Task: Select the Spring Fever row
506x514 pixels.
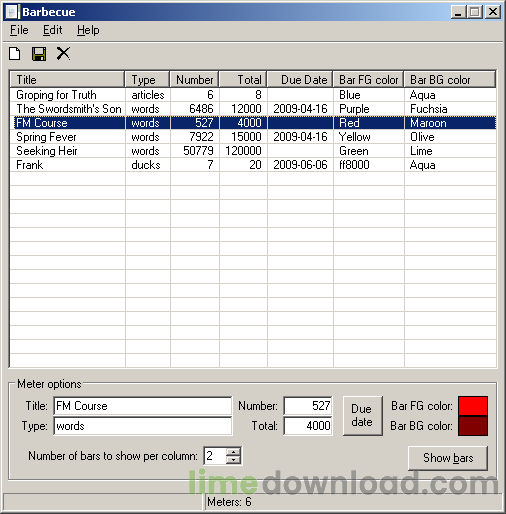Action: click(253, 137)
